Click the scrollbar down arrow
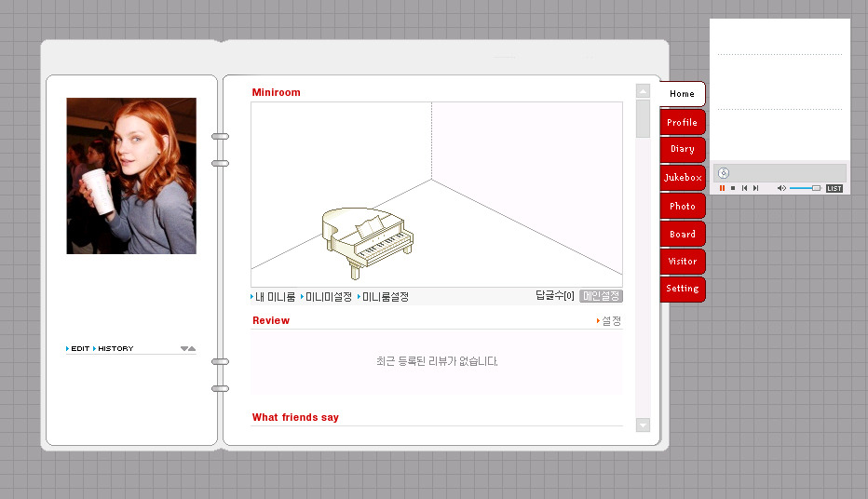The height and width of the screenshot is (499, 868). click(643, 425)
